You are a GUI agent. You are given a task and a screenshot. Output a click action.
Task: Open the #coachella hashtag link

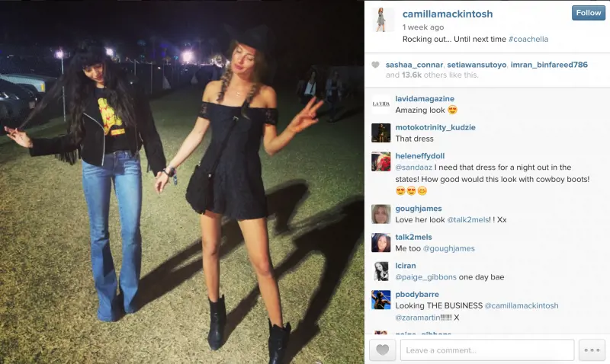point(528,40)
